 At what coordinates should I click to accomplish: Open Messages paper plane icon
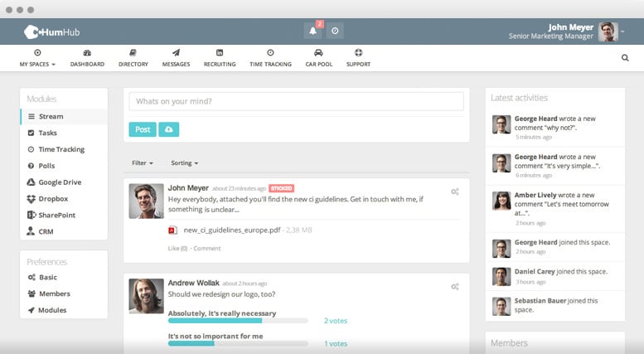click(x=176, y=52)
